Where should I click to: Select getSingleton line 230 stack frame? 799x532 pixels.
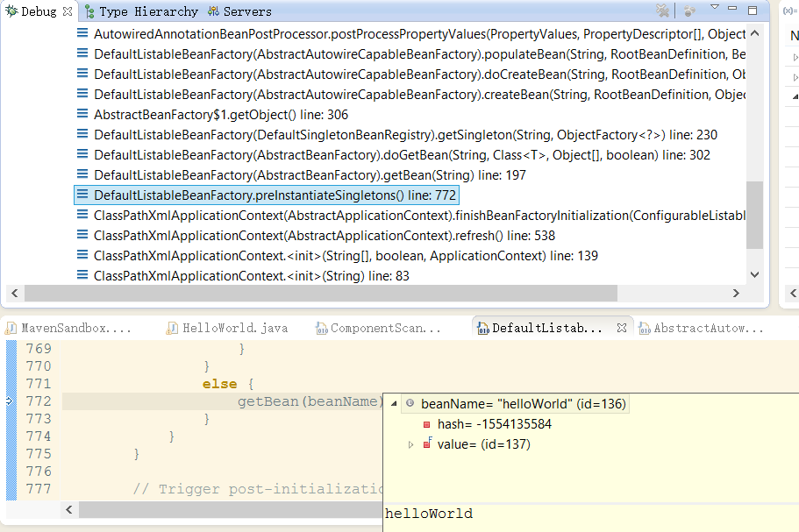[x=397, y=134]
